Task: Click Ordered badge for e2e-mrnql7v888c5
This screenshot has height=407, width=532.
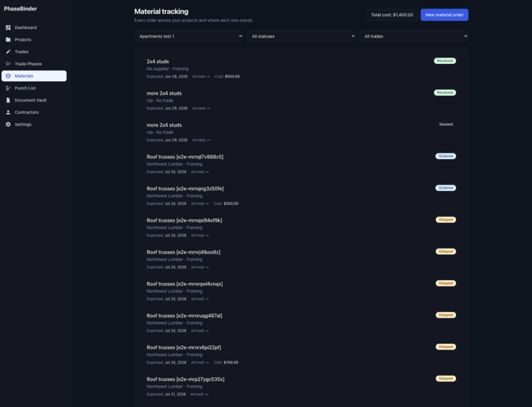Action: (445, 156)
